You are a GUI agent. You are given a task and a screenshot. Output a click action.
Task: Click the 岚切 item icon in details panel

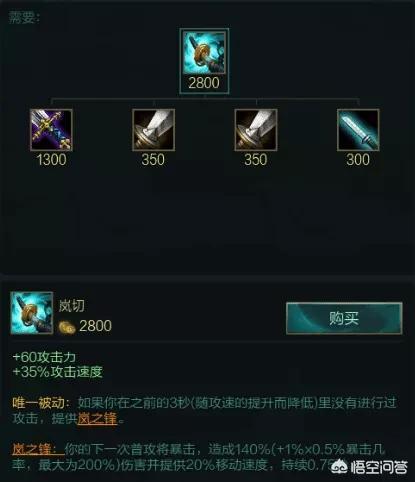[x=32, y=313]
